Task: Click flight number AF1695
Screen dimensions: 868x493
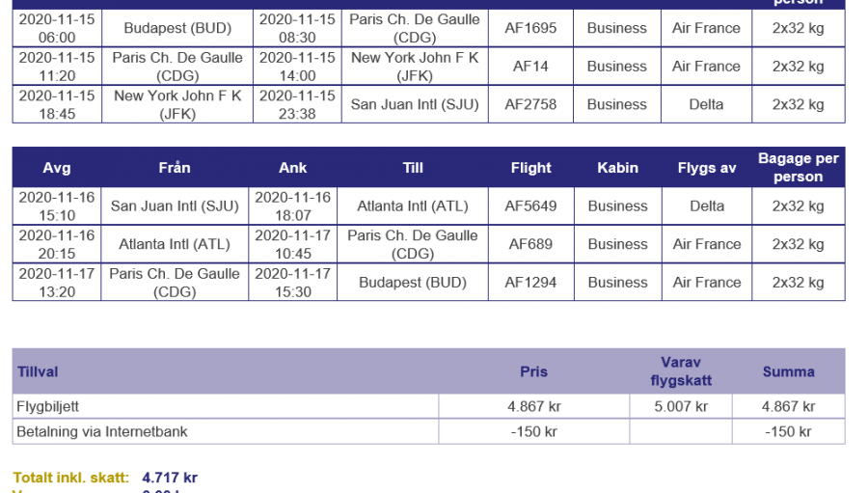Action: pos(530,28)
